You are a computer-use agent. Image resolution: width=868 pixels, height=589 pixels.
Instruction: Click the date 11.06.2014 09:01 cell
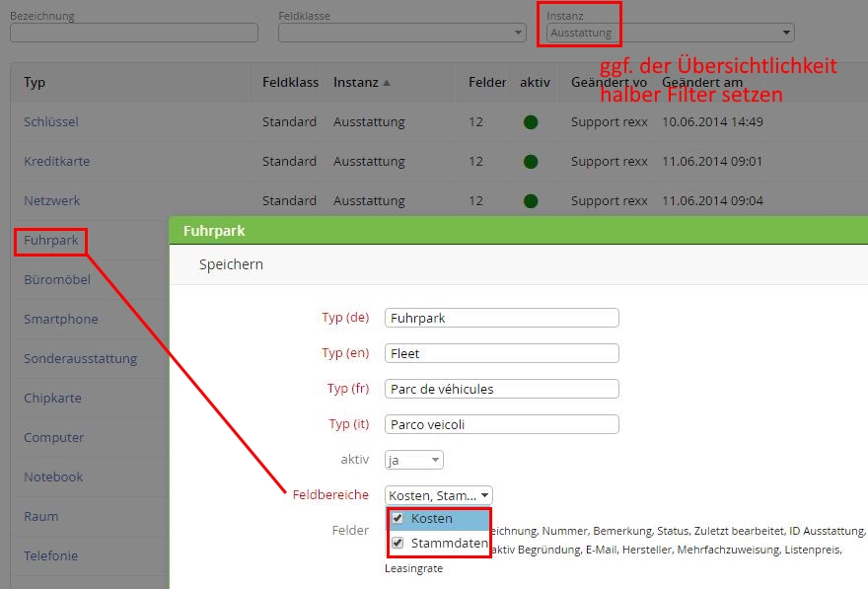[712, 162]
